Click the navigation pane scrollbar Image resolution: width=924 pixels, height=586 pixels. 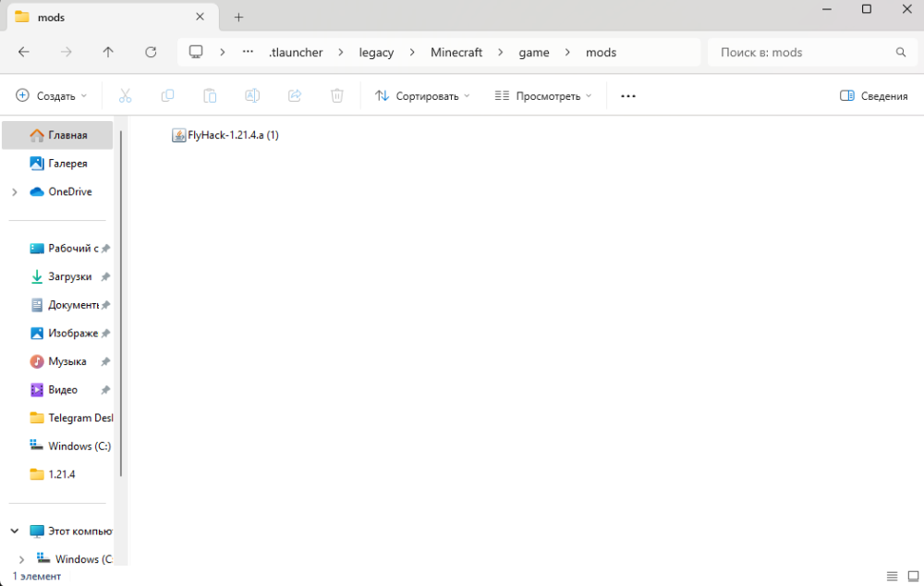tap(121, 303)
